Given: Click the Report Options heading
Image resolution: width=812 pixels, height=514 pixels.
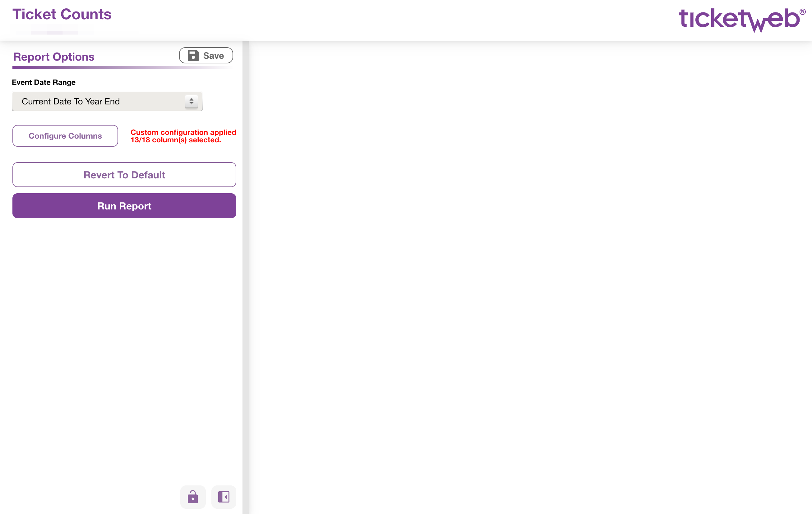Looking at the screenshot, I should click(x=53, y=57).
